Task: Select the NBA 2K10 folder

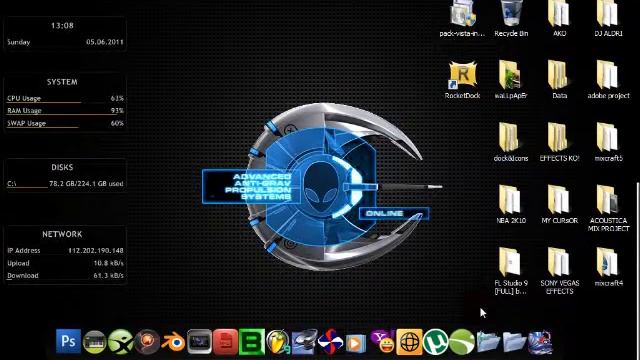Action: point(511,204)
